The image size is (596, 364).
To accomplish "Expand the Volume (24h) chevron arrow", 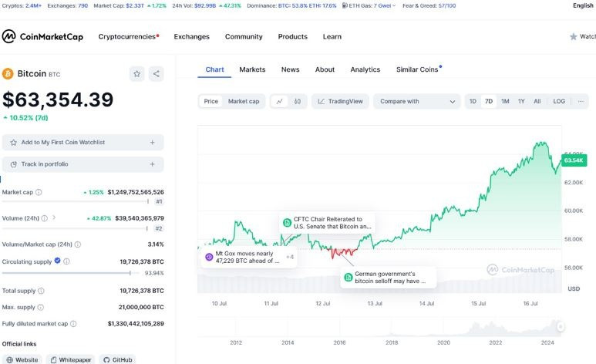I will tap(52, 218).
